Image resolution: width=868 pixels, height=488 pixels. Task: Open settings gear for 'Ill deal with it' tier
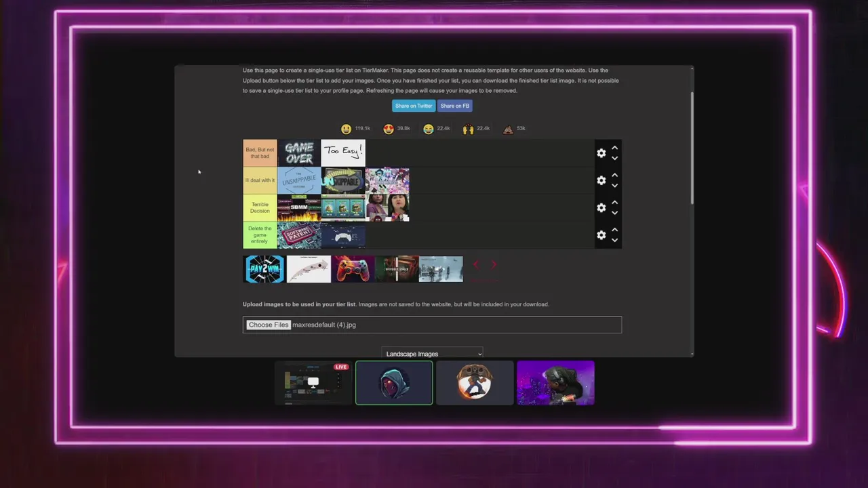[601, 180]
